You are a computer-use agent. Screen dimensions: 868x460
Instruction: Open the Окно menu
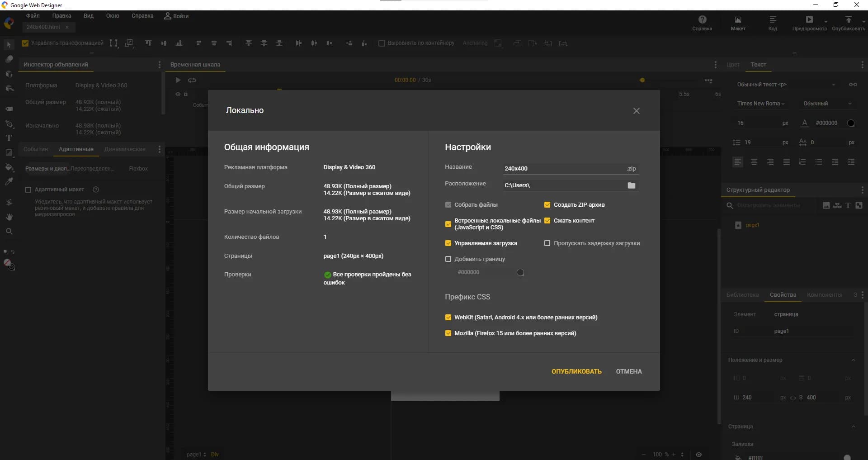point(113,16)
